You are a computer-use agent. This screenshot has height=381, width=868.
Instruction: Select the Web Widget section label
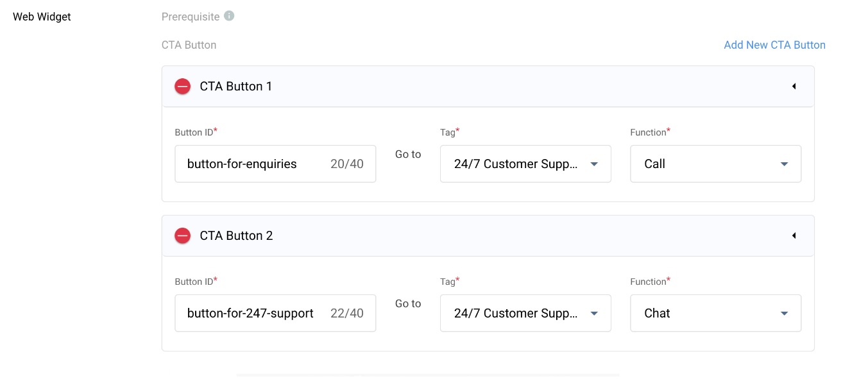(42, 17)
